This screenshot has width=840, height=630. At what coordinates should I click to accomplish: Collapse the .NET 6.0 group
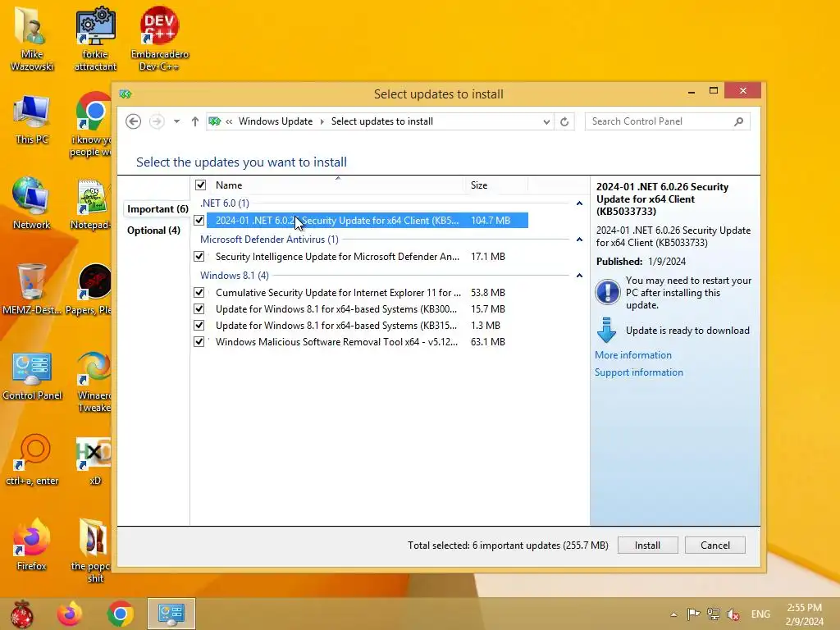click(579, 203)
